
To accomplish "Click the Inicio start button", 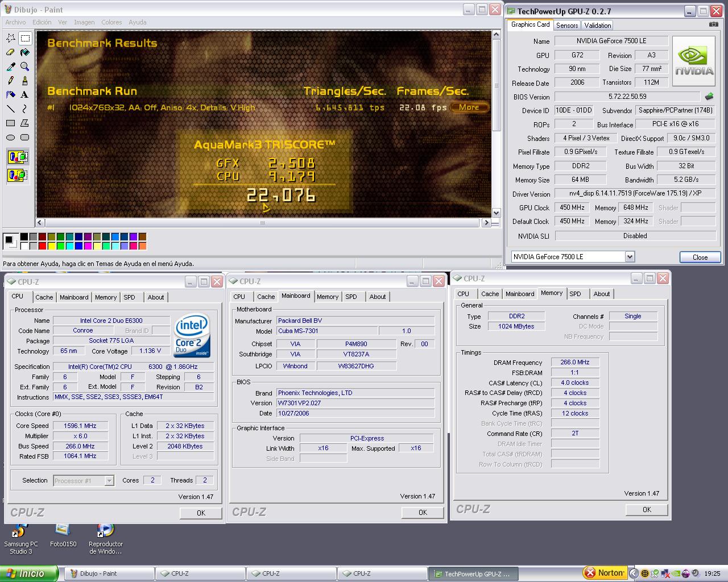I will (x=28, y=573).
